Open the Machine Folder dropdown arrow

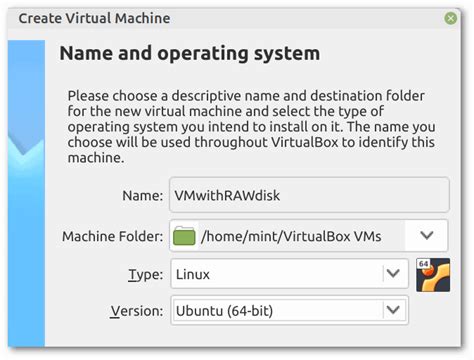pyautogui.click(x=426, y=236)
